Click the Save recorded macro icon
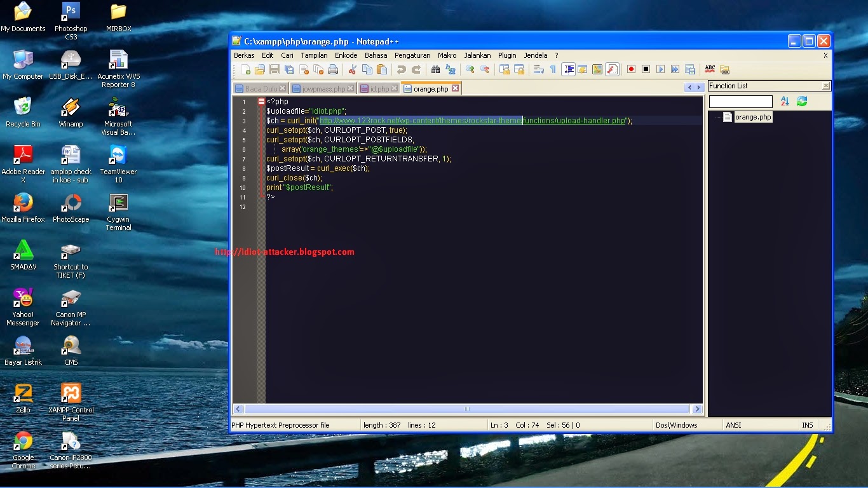 click(x=689, y=69)
